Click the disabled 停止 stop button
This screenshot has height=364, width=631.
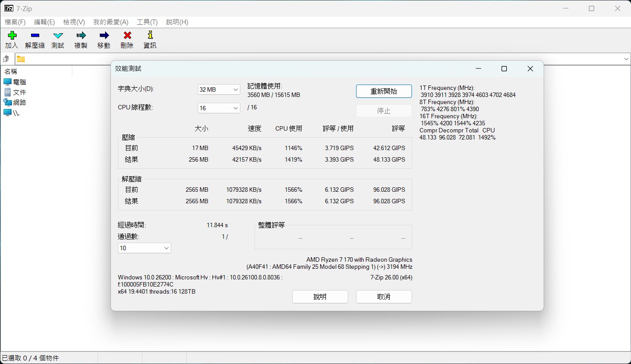pyautogui.click(x=384, y=111)
